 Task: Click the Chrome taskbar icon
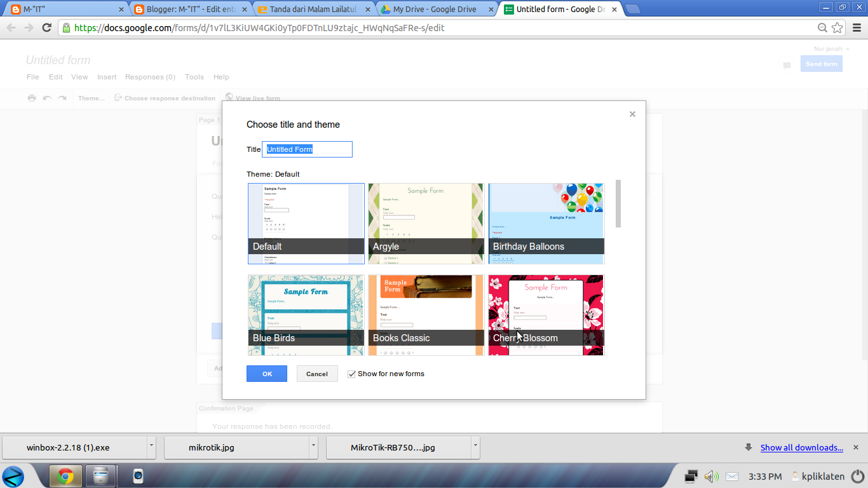click(x=65, y=476)
